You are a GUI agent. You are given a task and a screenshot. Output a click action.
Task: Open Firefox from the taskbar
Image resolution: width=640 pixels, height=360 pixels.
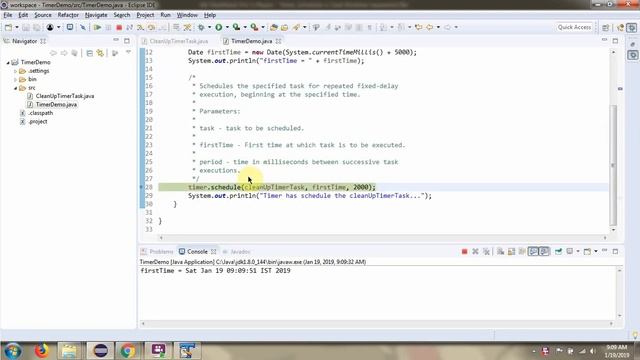(41, 351)
